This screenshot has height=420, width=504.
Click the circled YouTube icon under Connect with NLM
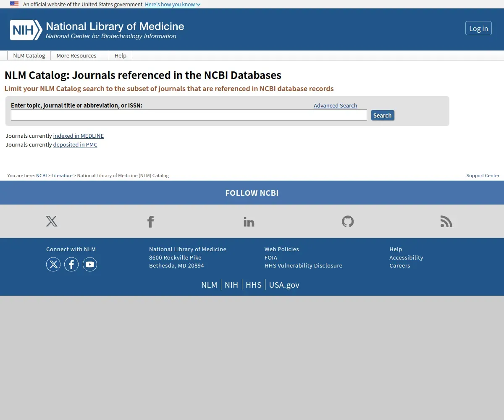point(90,264)
